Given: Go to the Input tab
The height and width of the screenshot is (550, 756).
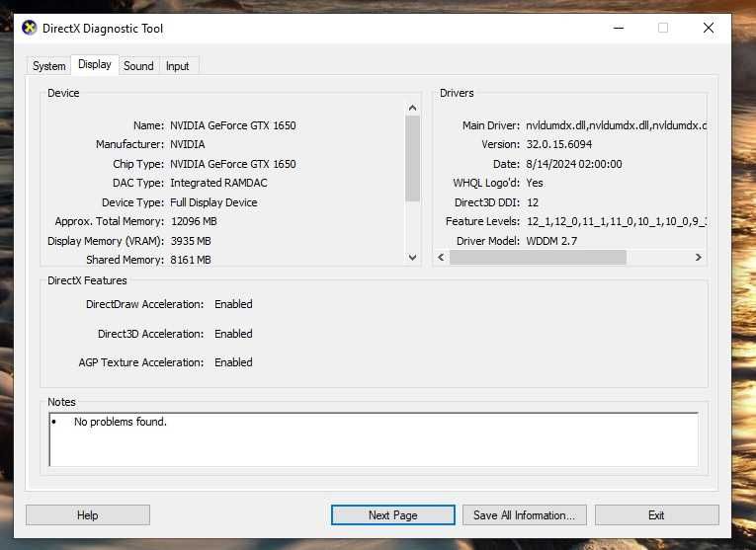Looking at the screenshot, I should point(178,66).
